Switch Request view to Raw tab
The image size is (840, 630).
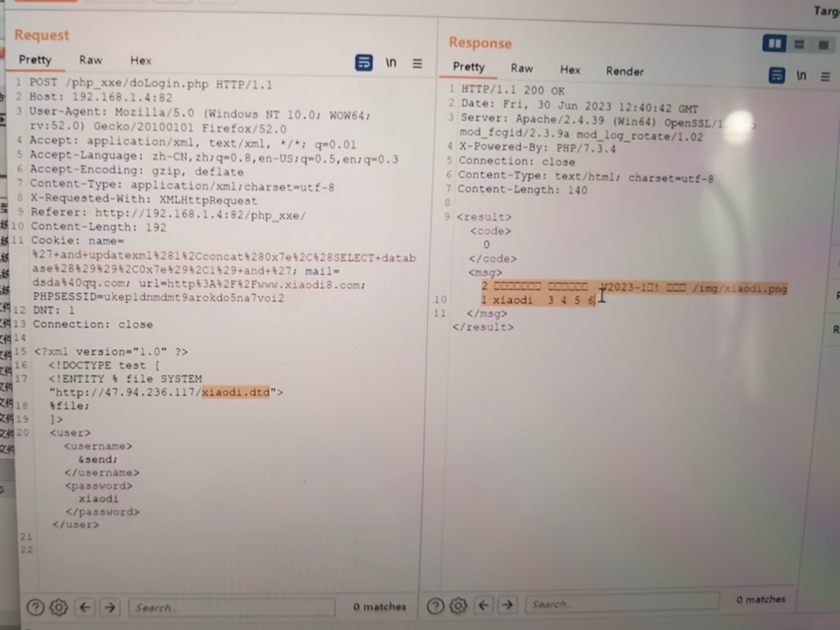coord(91,60)
